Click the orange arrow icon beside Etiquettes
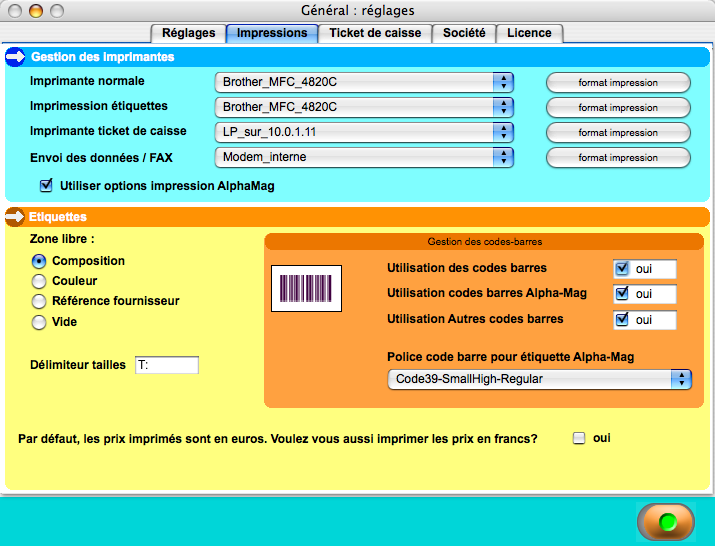The height and width of the screenshot is (546, 715). [15, 217]
